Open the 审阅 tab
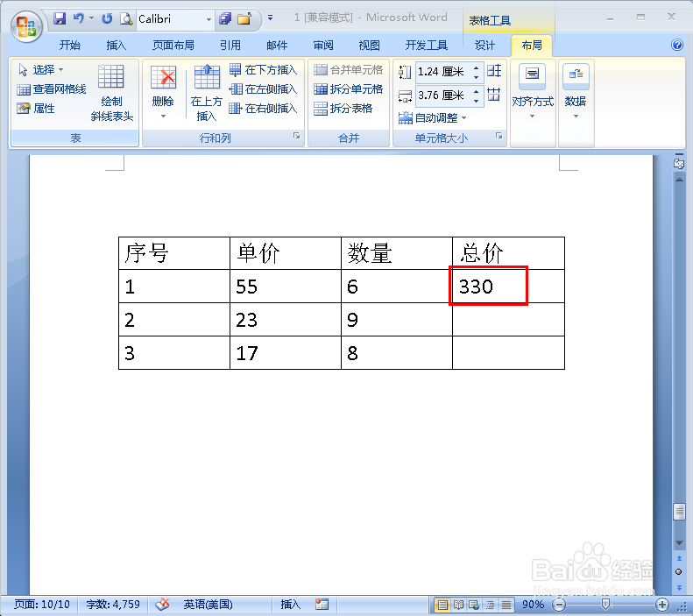Screen dimensions: 693x616 pyautogui.click(x=323, y=45)
